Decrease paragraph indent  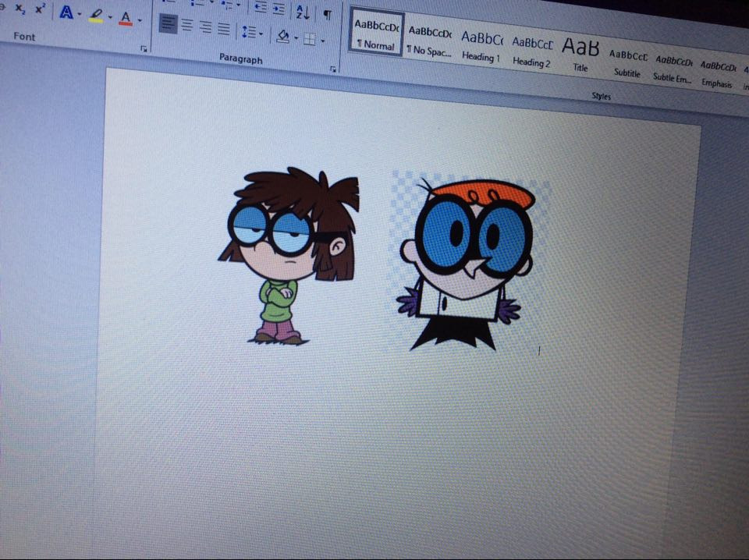click(261, 6)
